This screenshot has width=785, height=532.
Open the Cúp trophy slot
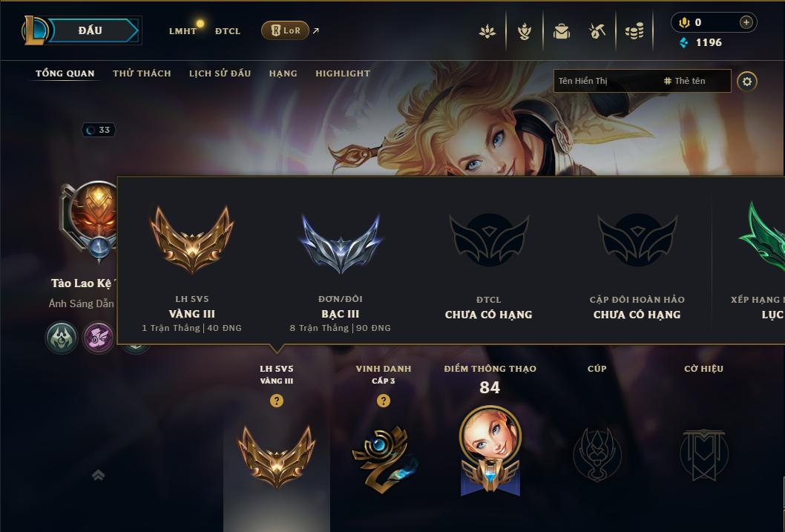597,454
